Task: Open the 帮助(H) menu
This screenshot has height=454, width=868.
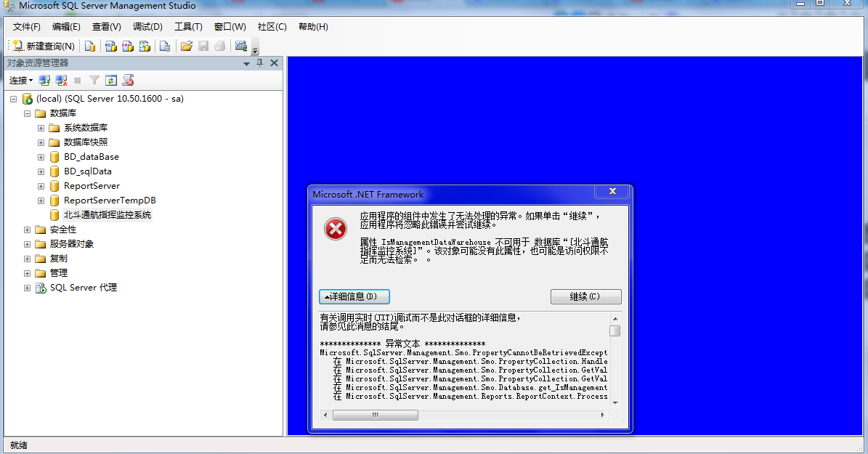Action: [313, 27]
